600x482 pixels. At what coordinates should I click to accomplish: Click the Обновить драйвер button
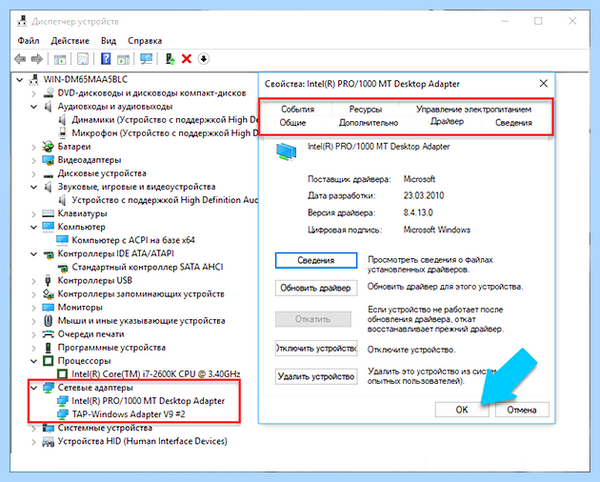(316, 288)
